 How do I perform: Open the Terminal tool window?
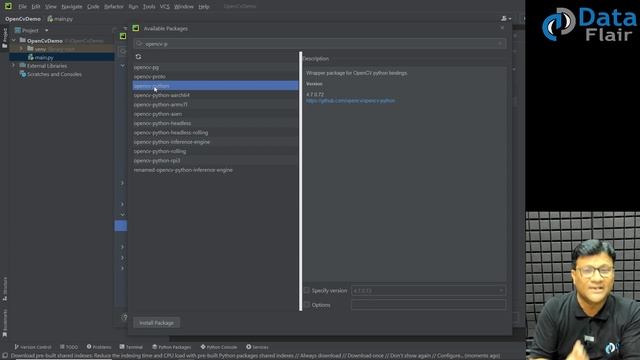pyautogui.click(x=131, y=347)
